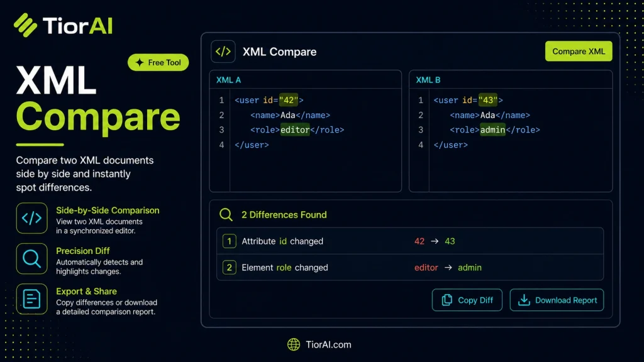Click the download arrow icon in Download Report
This screenshot has height=362, width=644.
pos(524,300)
